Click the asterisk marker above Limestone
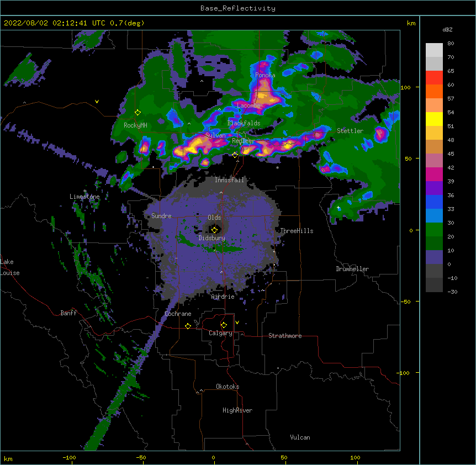This screenshot has width=476, height=465. tap(85, 191)
